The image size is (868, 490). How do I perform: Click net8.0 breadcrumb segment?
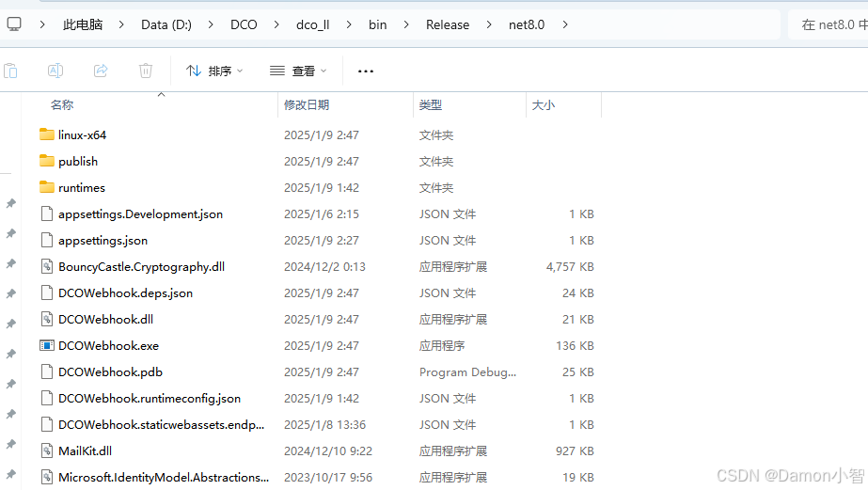[527, 24]
